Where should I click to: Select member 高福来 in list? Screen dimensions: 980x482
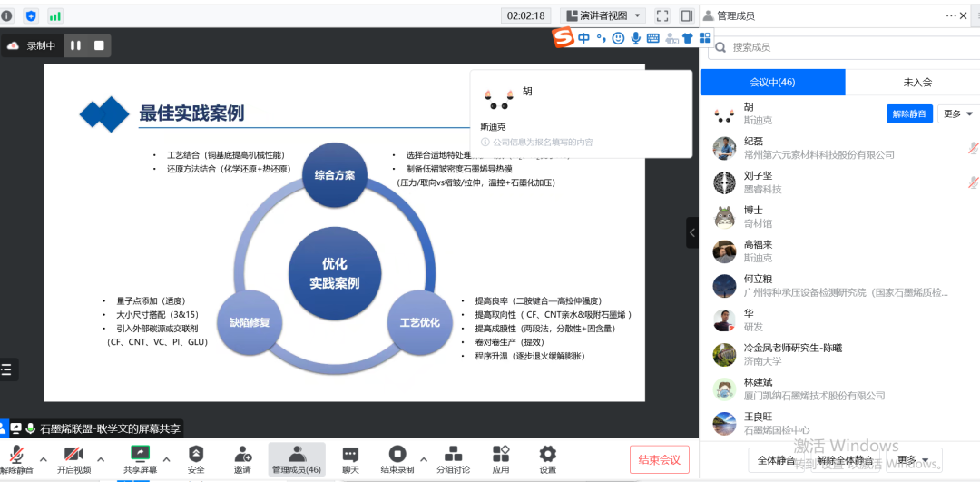(840, 251)
